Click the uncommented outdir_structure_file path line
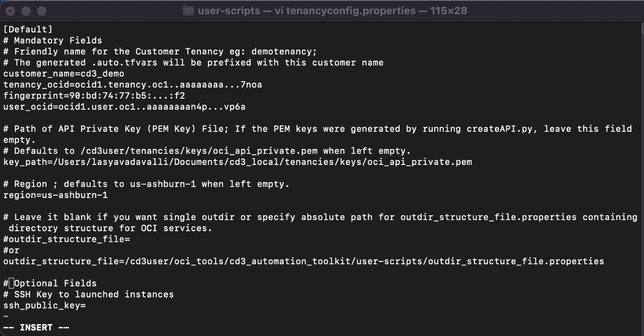Image resolution: width=644 pixels, height=336 pixels. coord(304,262)
